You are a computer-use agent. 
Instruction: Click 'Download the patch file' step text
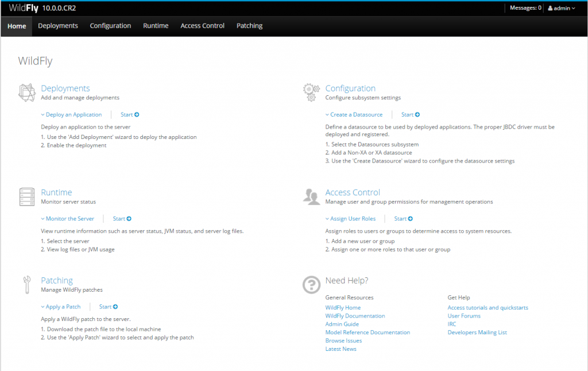104,329
